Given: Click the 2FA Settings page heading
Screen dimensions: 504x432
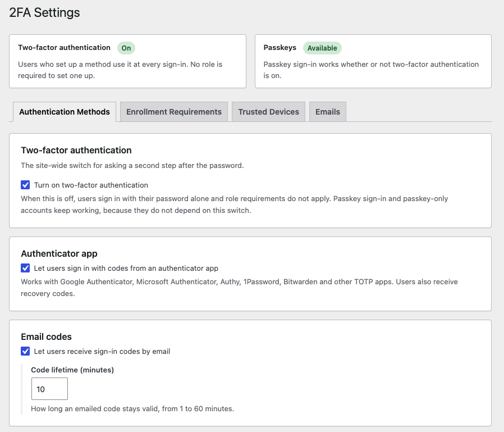Looking at the screenshot, I should pyautogui.click(x=44, y=12).
